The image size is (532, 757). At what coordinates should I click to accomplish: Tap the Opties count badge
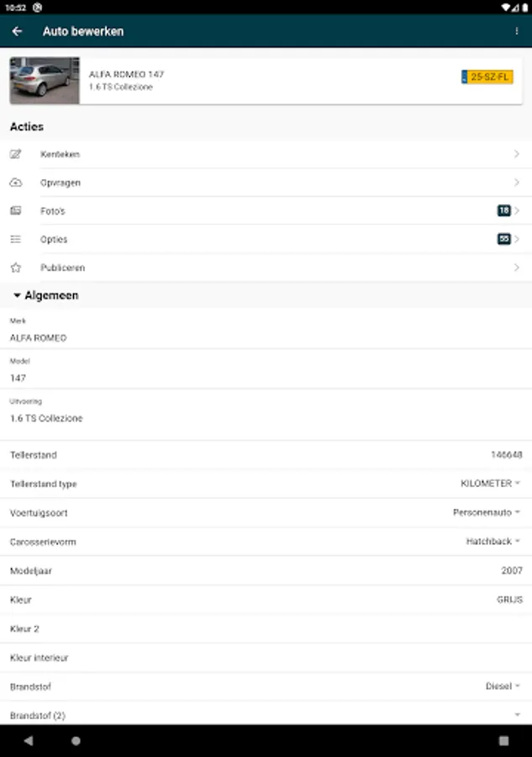(x=503, y=240)
